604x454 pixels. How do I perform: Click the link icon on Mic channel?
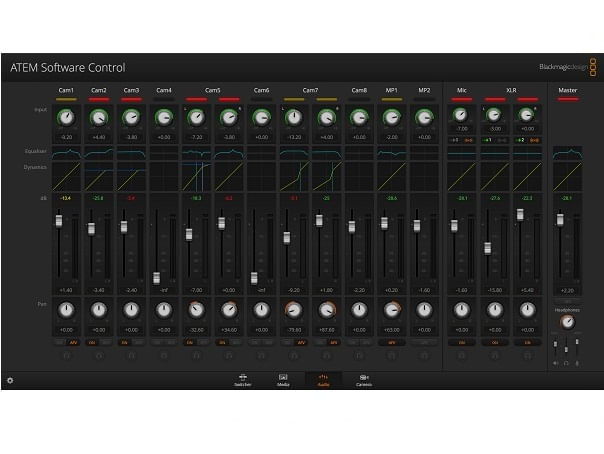tap(469, 140)
